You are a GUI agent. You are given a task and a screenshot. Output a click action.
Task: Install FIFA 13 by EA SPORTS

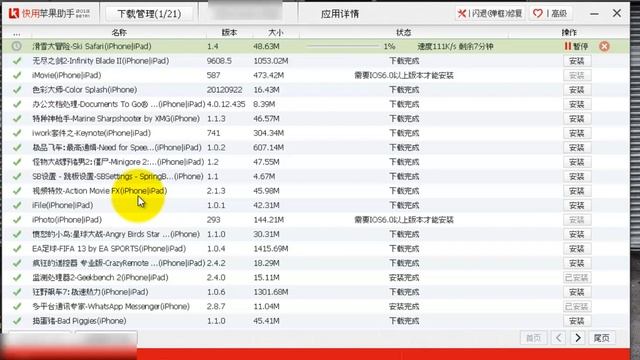(577, 249)
